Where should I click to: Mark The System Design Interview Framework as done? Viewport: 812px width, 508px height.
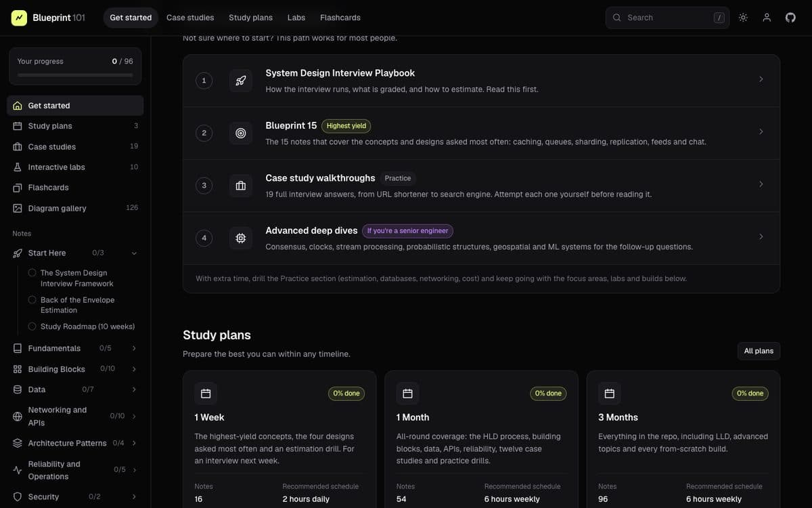pos(32,273)
